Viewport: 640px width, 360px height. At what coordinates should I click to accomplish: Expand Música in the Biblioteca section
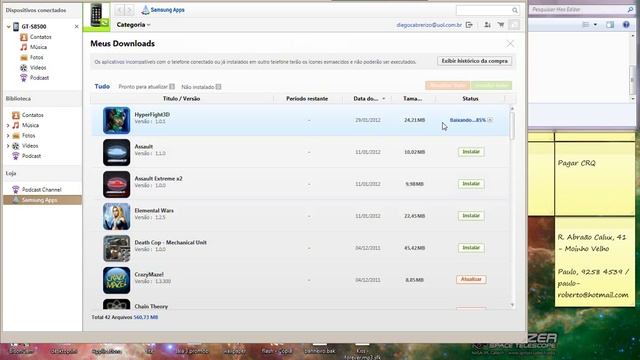point(8,125)
